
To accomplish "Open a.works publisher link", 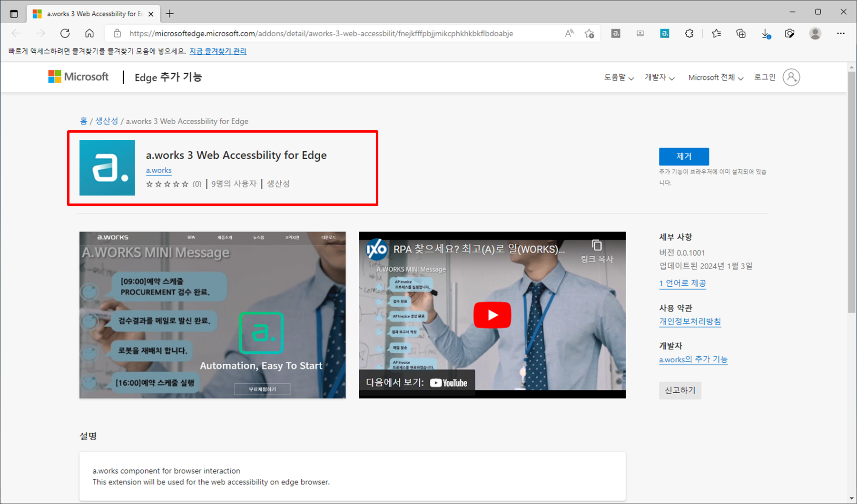I will click(158, 170).
